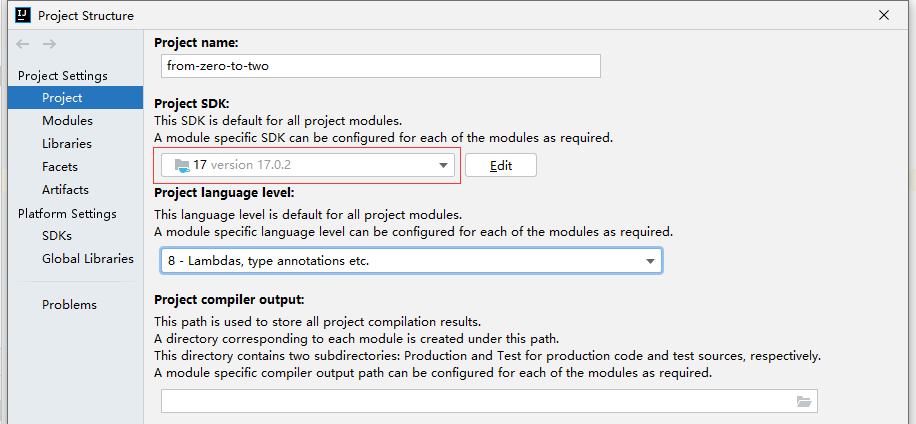The image size is (916, 424).
Task: Click the forward navigation arrow
Action: click(x=49, y=44)
